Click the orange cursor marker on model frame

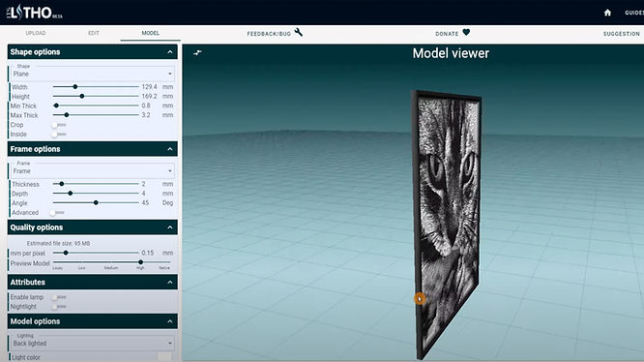pos(420,299)
